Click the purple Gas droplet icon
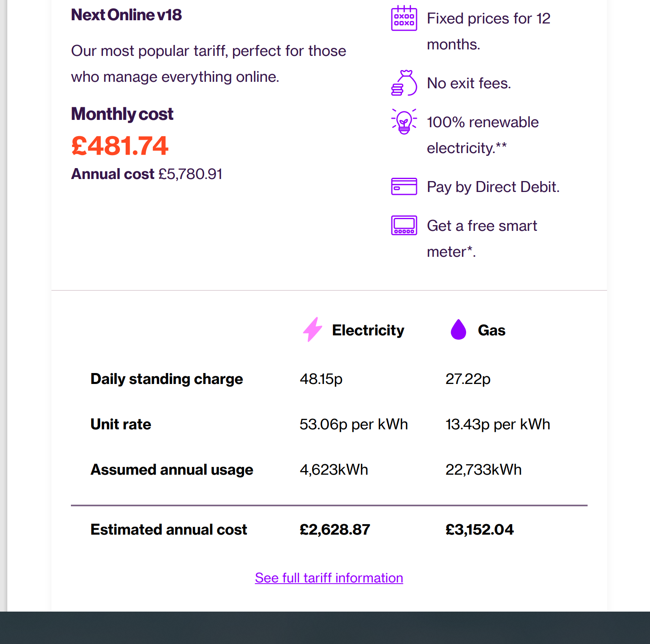Image resolution: width=650 pixels, height=644 pixels. [x=458, y=330]
